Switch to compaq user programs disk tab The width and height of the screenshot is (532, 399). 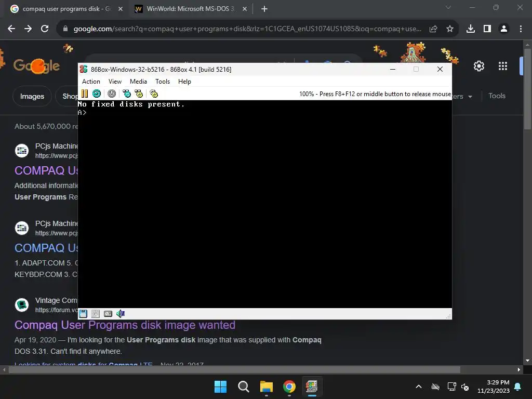pos(66,9)
